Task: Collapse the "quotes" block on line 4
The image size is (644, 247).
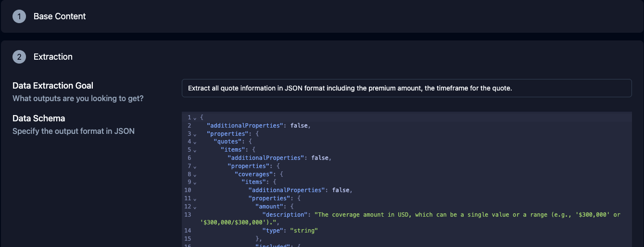Action: pos(195,142)
